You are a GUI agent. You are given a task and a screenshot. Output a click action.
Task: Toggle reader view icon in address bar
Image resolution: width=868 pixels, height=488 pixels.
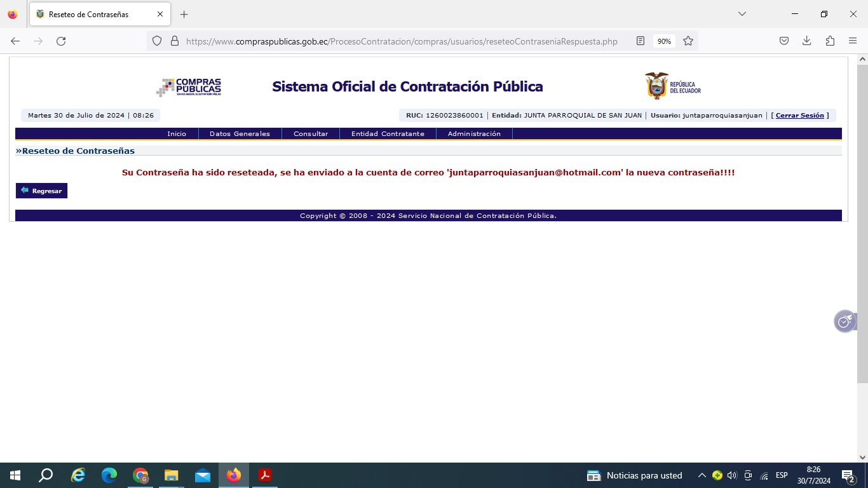click(641, 41)
